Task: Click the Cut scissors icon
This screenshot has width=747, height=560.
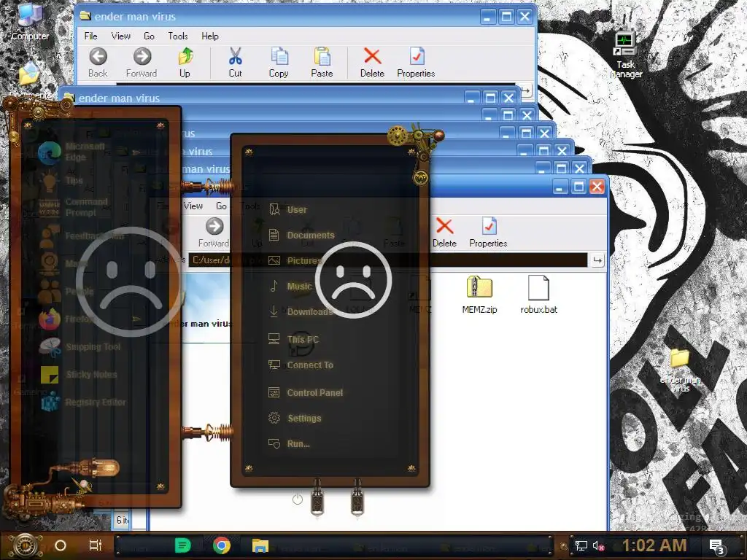Action: tap(236, 63)
